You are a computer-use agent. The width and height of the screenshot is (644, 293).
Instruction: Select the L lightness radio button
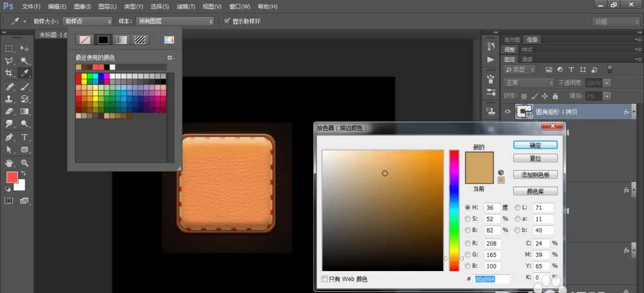click(x=518, y=207)
